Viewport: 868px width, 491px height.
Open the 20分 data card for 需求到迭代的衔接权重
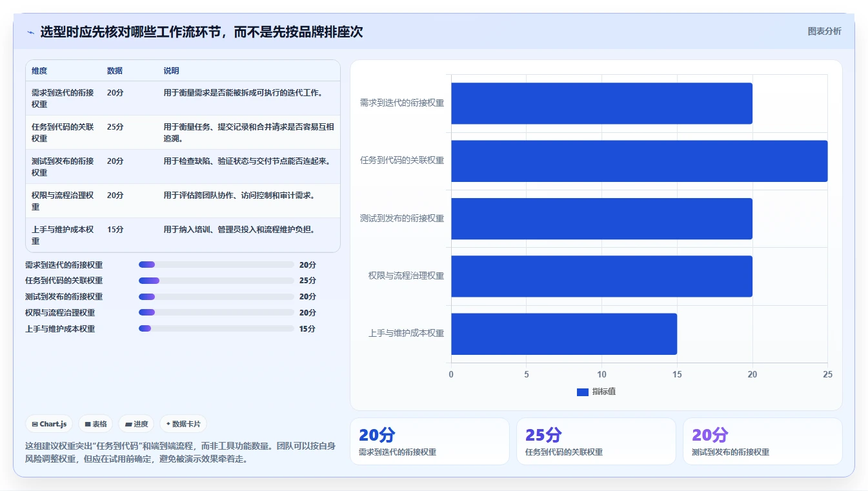[430, 441]
